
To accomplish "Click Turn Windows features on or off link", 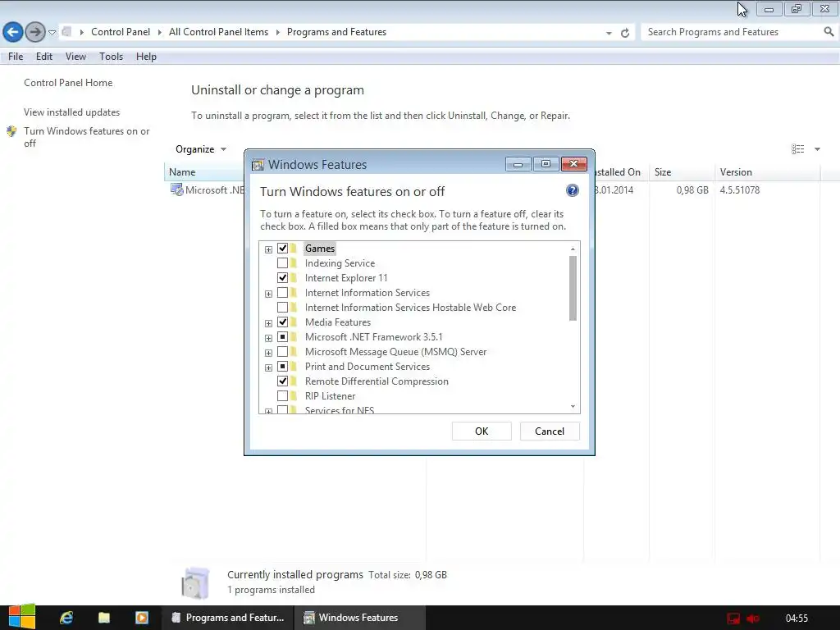I will pyautogui.click(x=86, y=137).
